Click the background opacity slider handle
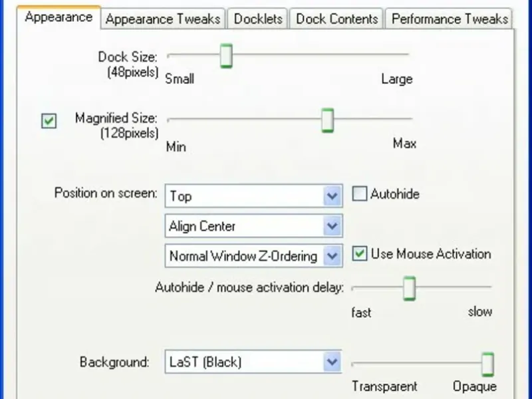 click(x=487, y=364)
